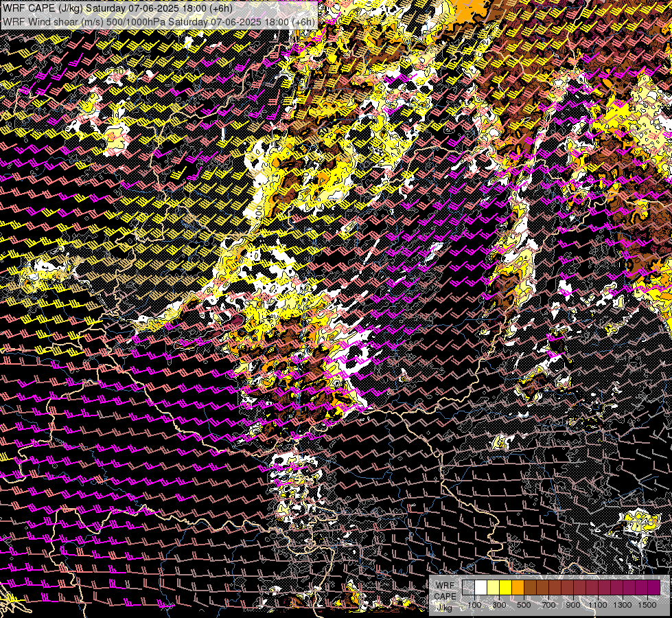
Task: Select the pale yellow CAPE legend swatch
Action: pos(494,587)
